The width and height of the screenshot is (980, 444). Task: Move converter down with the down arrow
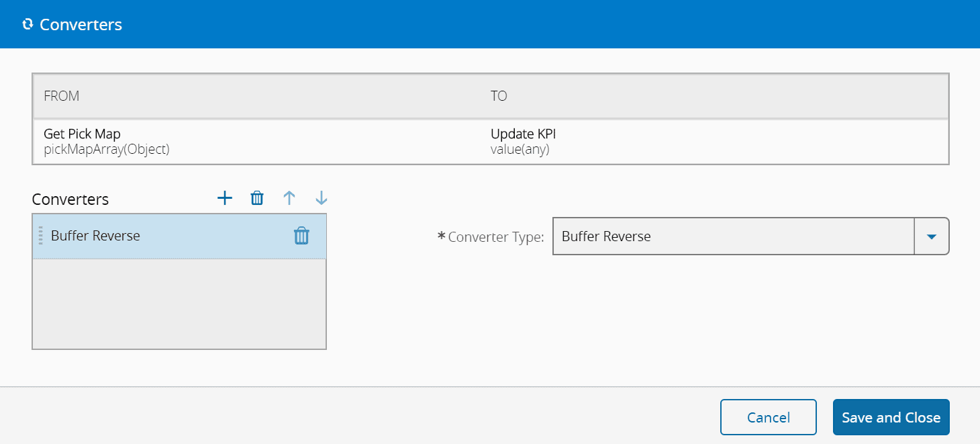[x=322, y=198]
